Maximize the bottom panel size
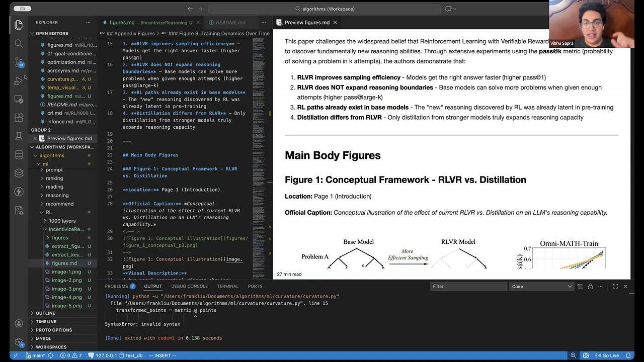Screen dimensions: 644x362 pyautogui.click(x=615, y=286)
